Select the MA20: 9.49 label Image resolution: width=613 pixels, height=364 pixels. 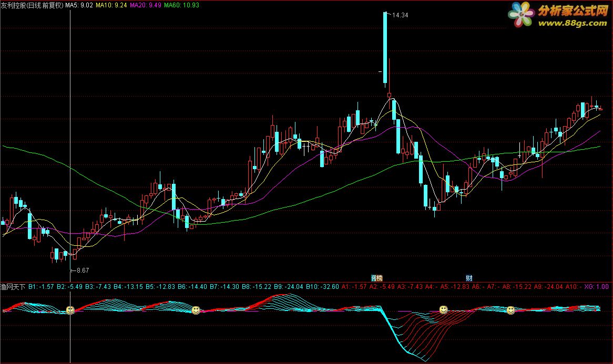point(146,5)
